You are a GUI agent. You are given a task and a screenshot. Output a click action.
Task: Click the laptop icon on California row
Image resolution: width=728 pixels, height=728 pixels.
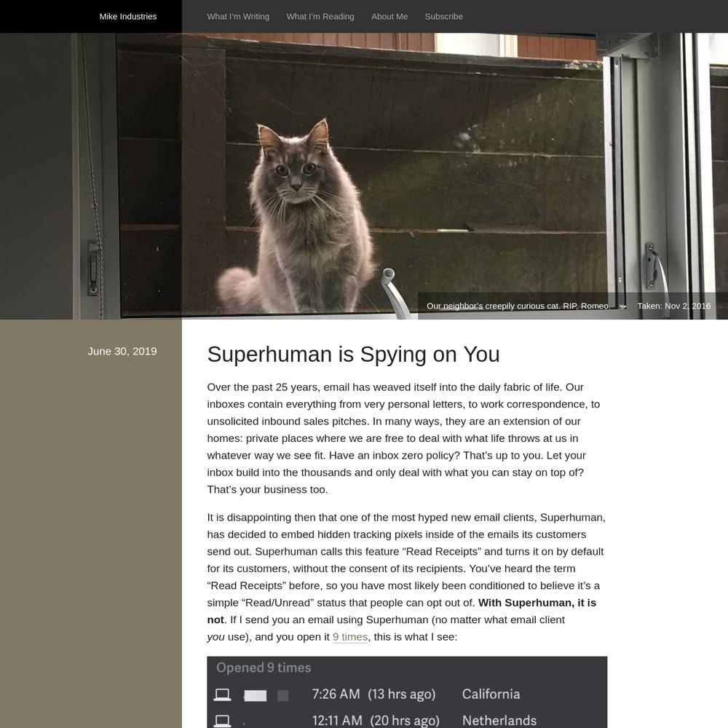pos(222,695)
